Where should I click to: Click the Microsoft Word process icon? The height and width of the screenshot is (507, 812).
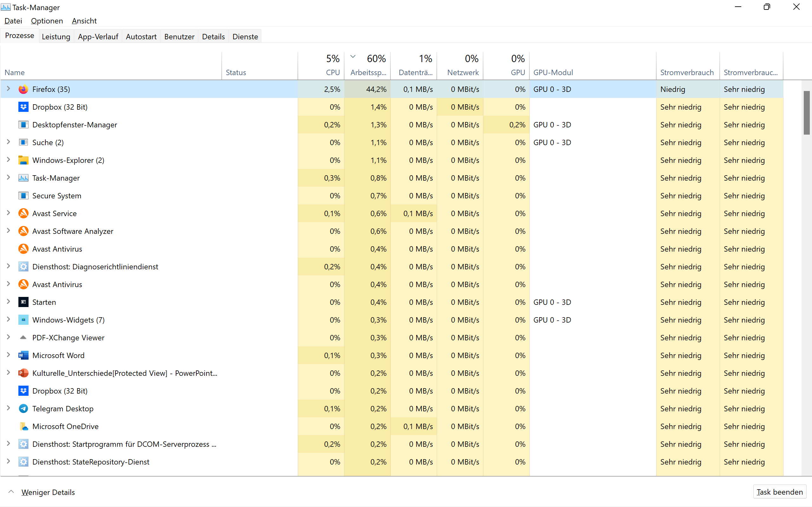pyautogui.click(x=23, y=356)
